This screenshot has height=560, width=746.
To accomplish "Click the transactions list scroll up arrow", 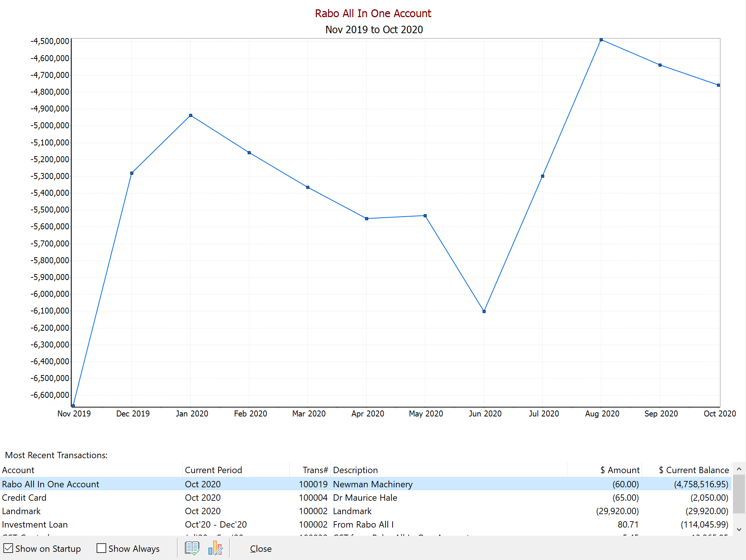I will click(x=739, y=469).
